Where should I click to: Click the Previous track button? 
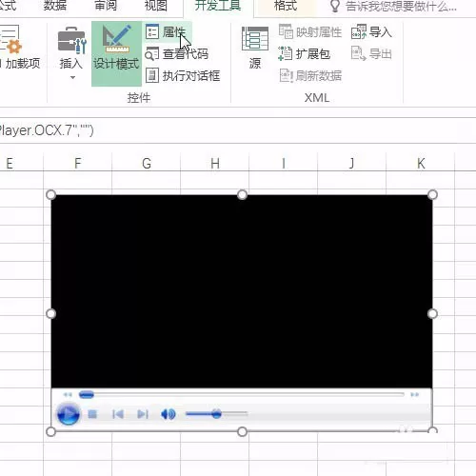point(118,414)
